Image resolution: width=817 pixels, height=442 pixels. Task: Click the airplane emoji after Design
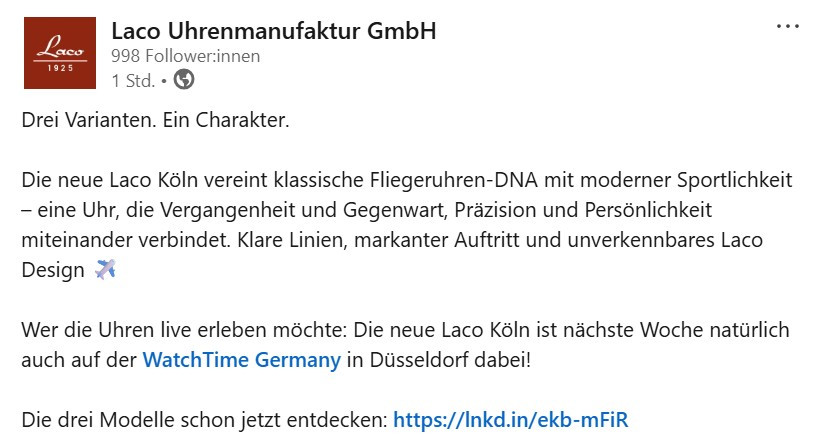(x=105, y=269)
